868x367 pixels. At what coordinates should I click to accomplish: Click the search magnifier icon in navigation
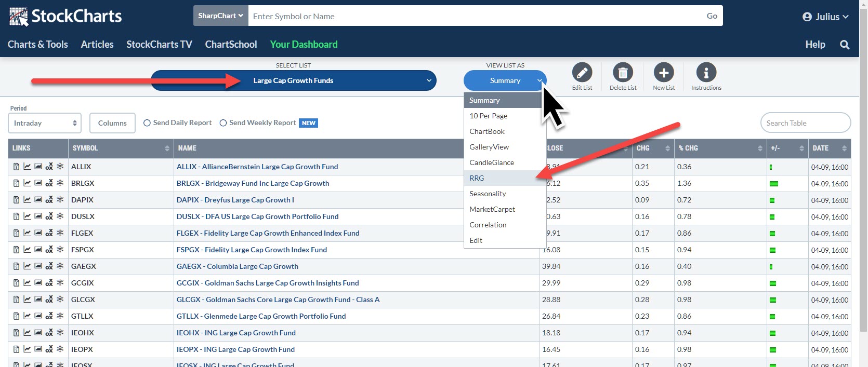(845, 45)
